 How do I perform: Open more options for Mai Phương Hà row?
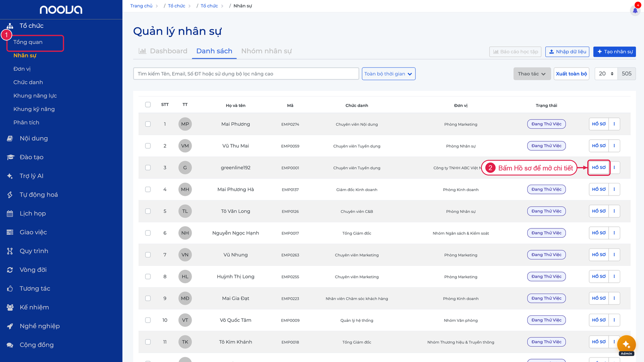coord(614,189)
